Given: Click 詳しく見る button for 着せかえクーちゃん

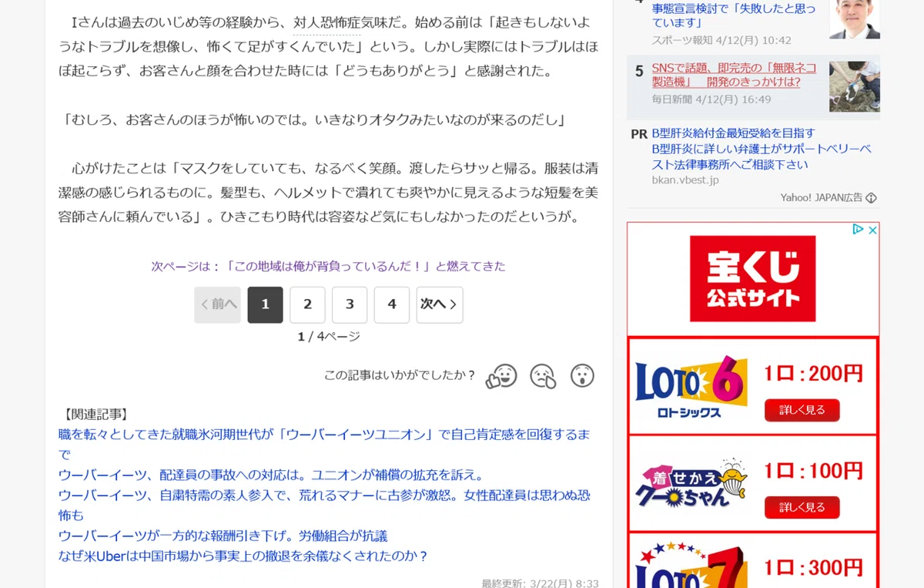Looking at the screenshot, I should pos(802,507).
